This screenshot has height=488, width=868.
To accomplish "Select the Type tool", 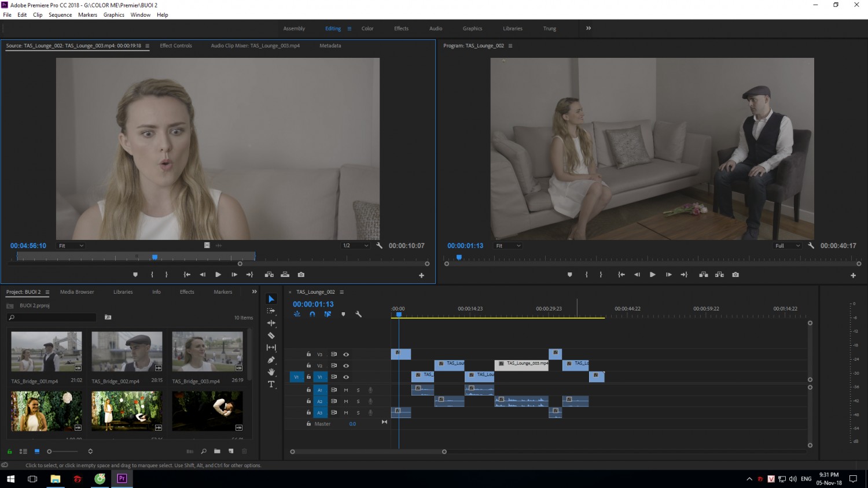I will 271,384.
